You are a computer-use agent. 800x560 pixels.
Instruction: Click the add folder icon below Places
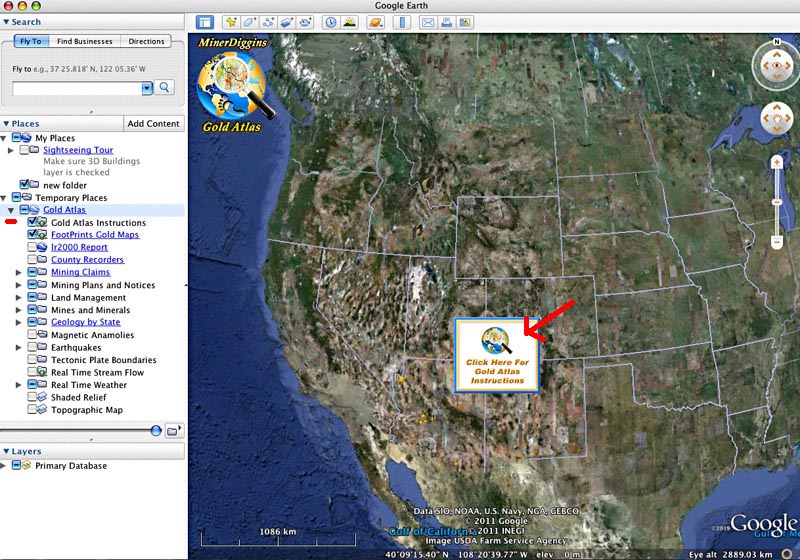pos(174,431)
